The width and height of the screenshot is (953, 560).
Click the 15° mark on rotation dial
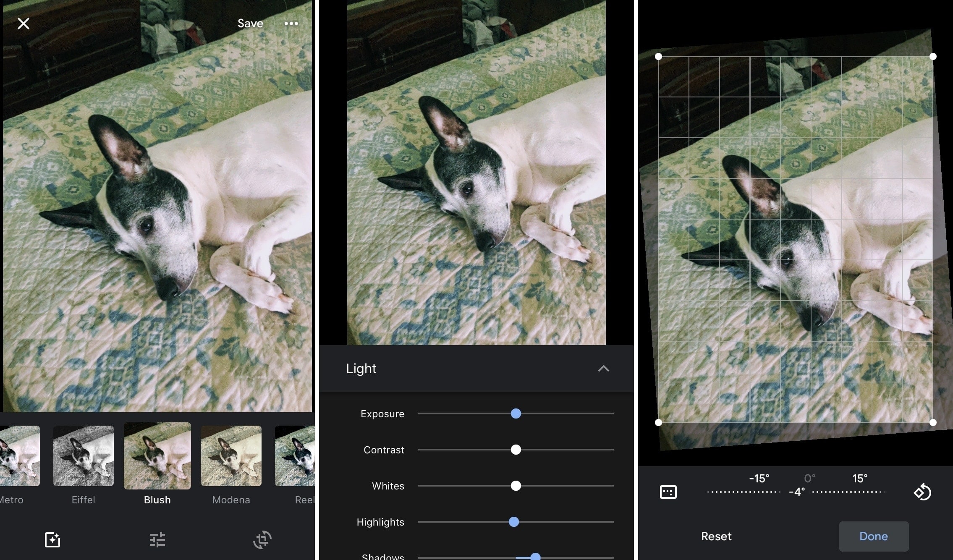click(860, 479)
